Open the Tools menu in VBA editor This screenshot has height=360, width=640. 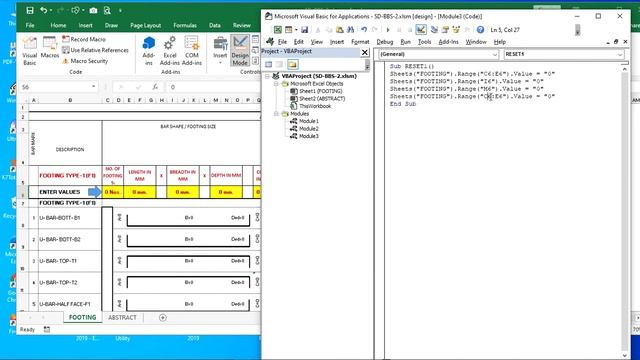pos(424,42)
